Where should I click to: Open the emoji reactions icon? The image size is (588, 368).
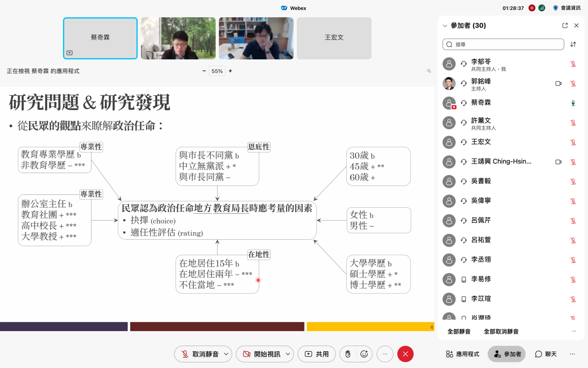click(x=364, y=354)
